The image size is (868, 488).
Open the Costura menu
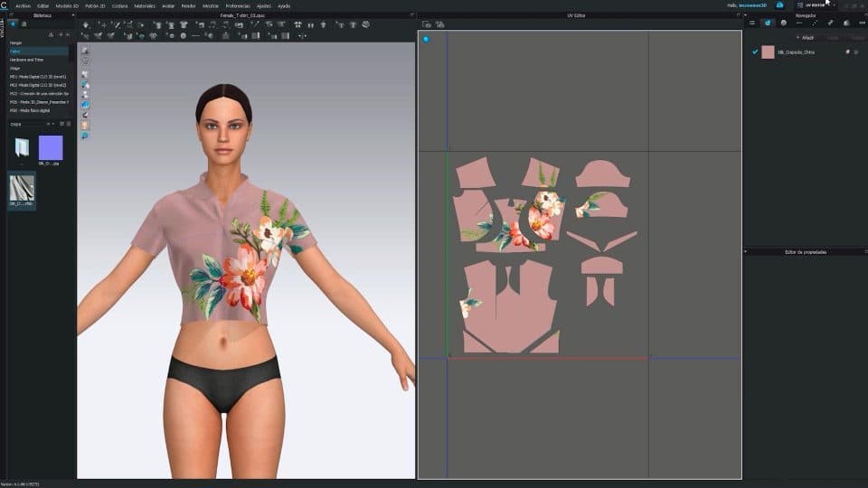(119, 5)
